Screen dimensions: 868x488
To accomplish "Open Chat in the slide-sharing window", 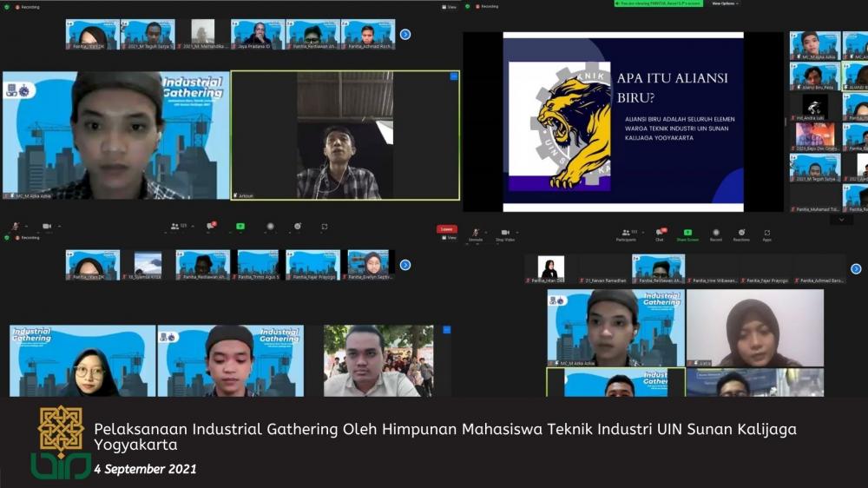I will 660,235.
